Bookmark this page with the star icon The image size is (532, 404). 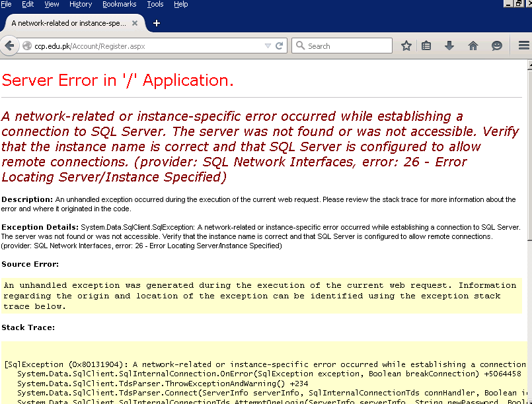pos(406,46)
